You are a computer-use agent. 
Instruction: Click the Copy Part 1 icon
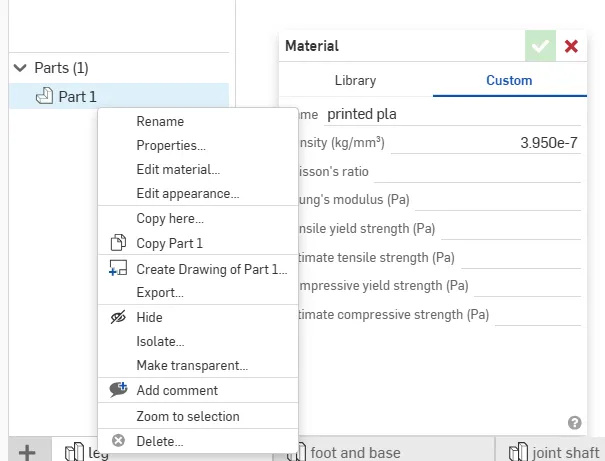tap(118, 243)
